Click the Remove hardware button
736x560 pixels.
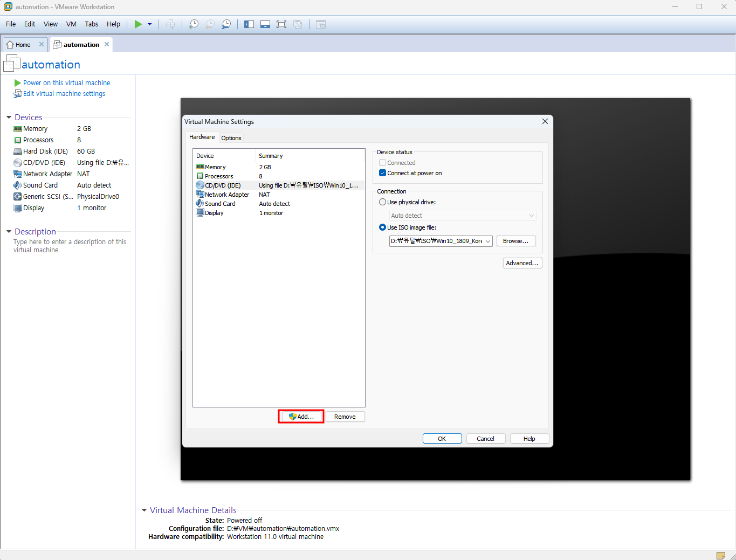click(345, 417)
